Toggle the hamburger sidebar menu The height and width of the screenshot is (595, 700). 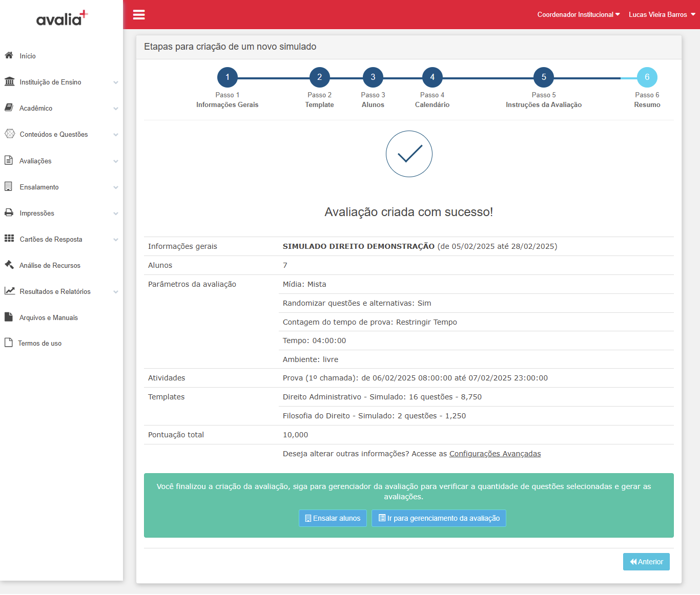[139, 14]
